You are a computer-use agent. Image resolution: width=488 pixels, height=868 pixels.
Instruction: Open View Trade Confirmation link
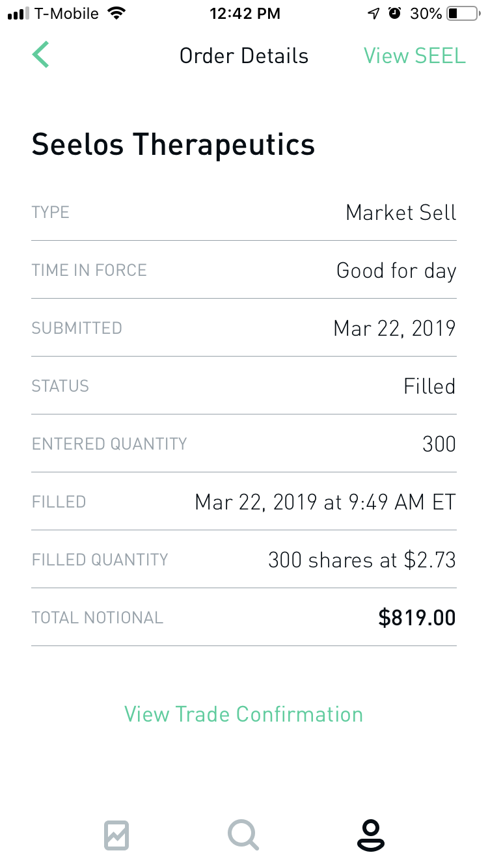click(243, 714)
